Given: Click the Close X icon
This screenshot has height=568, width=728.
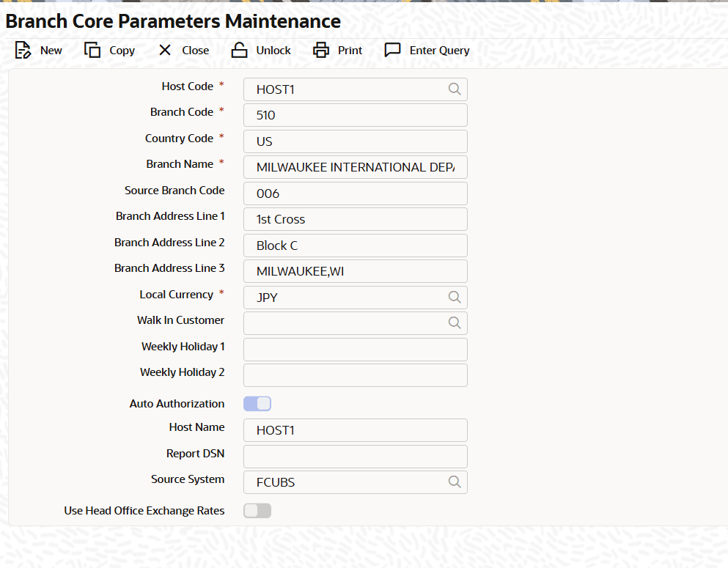Looking at the screenshot, I should tap(165, 50).
